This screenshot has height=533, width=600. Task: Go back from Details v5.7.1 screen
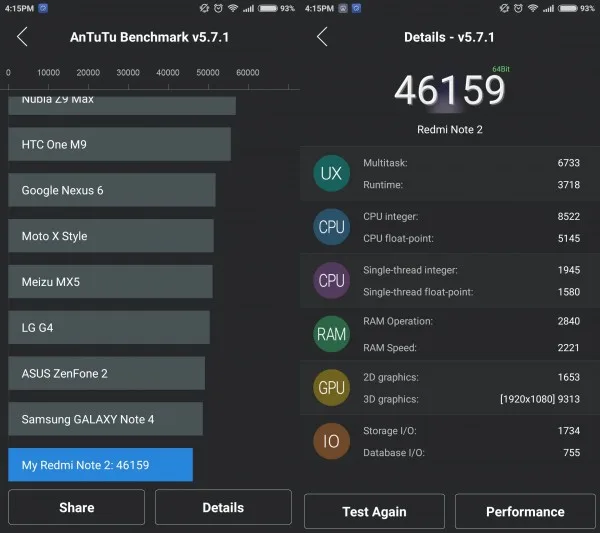(x=322, y=37)
